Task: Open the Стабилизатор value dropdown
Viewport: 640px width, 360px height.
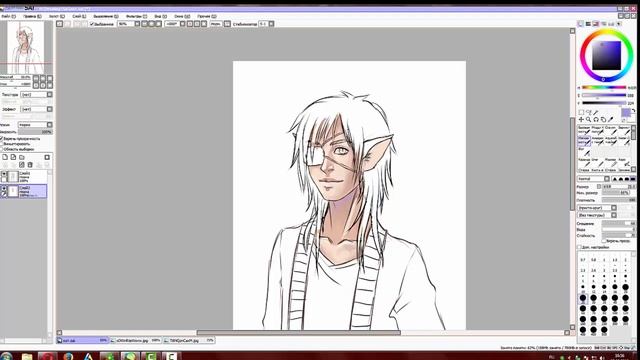Action: coord(271,24)
